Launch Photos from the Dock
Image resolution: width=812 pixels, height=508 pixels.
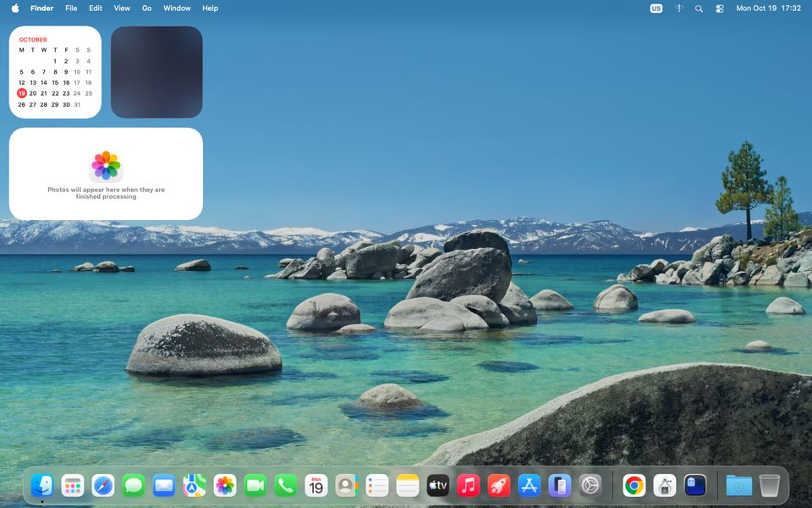pyautogui.click(x=225, y=486)
